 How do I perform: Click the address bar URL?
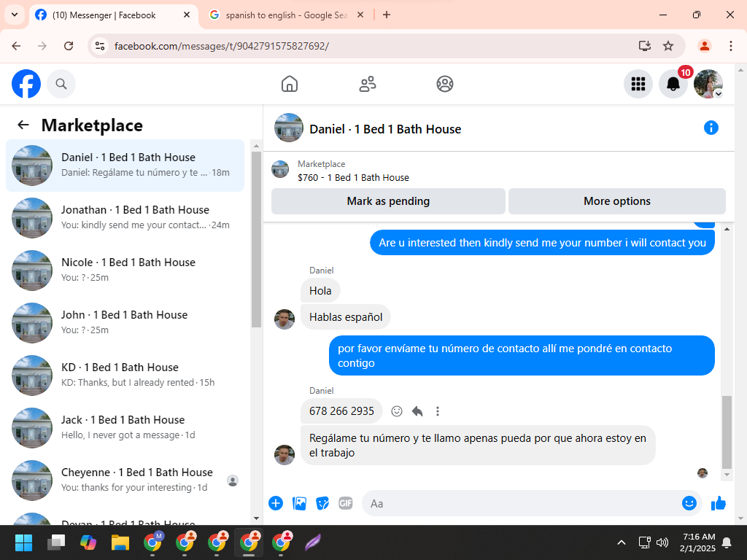tap(222, 46)
